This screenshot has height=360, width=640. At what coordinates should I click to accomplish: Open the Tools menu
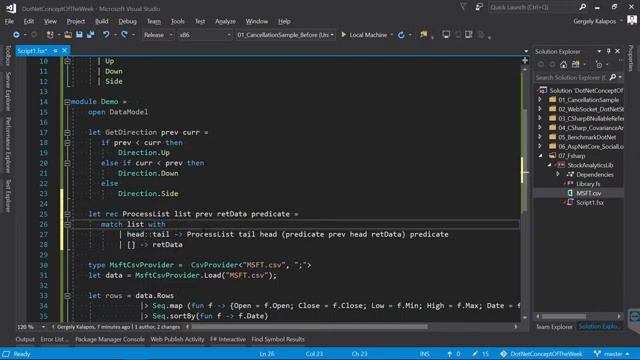pos(177,21)
